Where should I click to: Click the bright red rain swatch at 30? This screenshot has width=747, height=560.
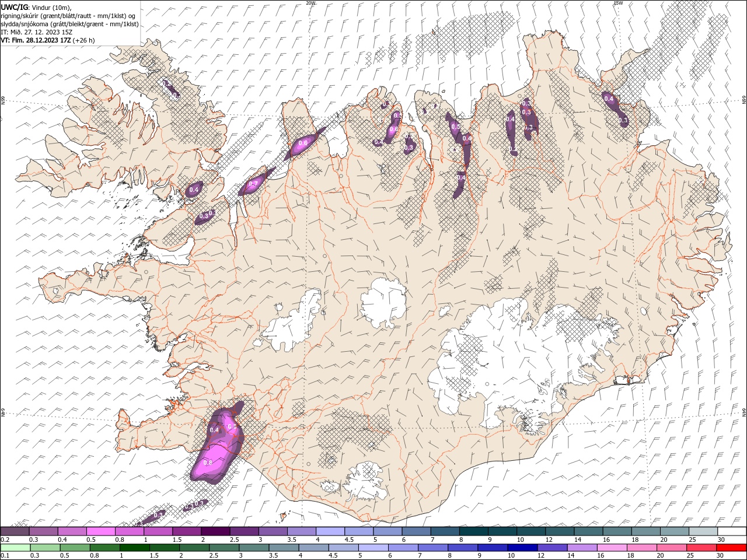[x=731, y=548]
